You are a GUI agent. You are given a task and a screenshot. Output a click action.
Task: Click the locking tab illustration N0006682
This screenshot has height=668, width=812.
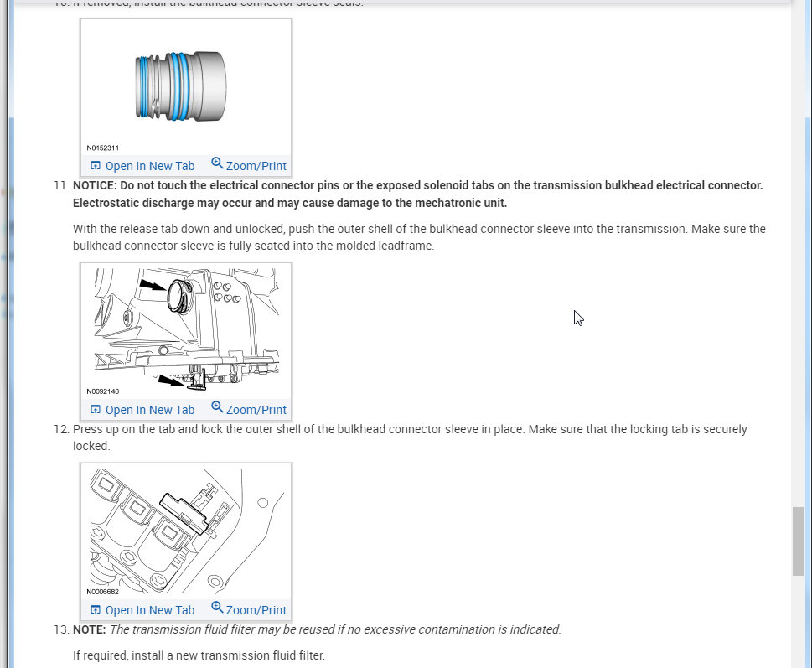tap(186, 531)
